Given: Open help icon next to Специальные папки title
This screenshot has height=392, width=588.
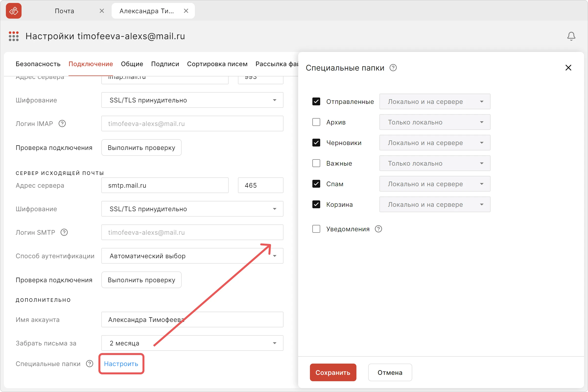Looking at the screenshot, I should point(393,68).
